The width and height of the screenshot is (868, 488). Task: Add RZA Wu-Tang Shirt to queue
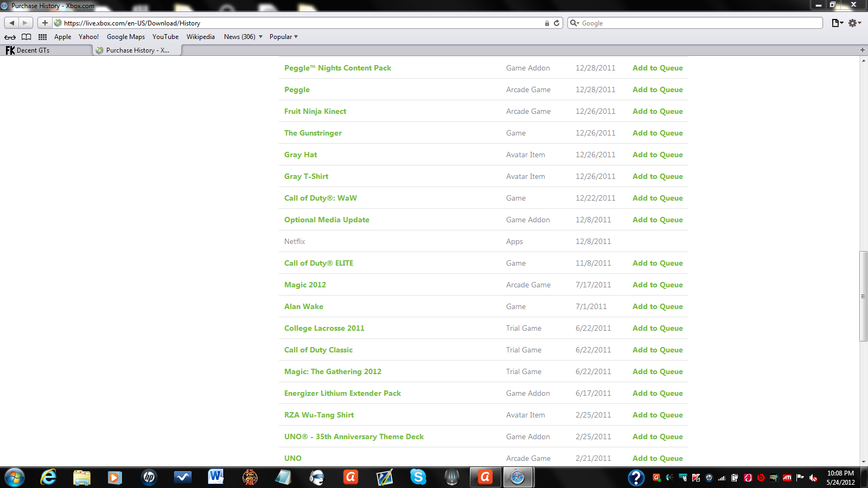click(658, 415)
